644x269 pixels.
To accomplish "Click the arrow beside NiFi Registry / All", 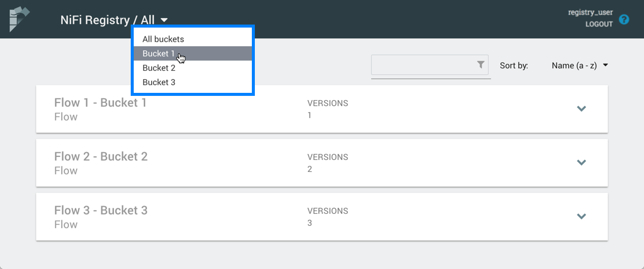I will pyautogui.click(x=164, y=20).
